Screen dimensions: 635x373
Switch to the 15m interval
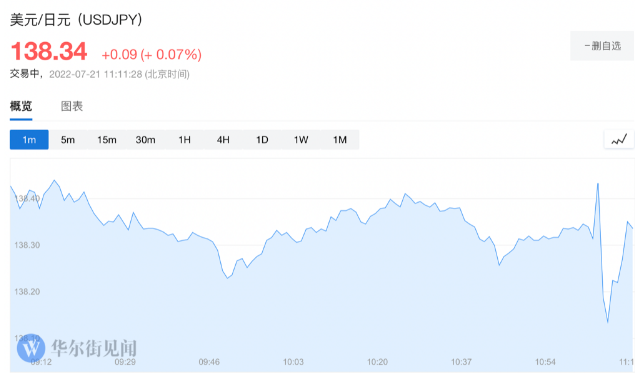click(x=107, y=140)
